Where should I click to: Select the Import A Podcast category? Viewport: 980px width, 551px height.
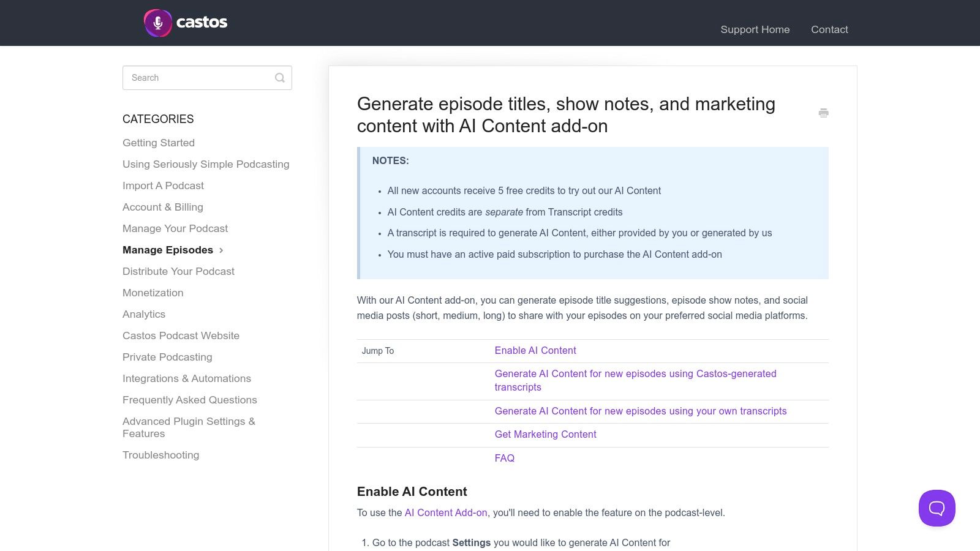coord(163,186)
